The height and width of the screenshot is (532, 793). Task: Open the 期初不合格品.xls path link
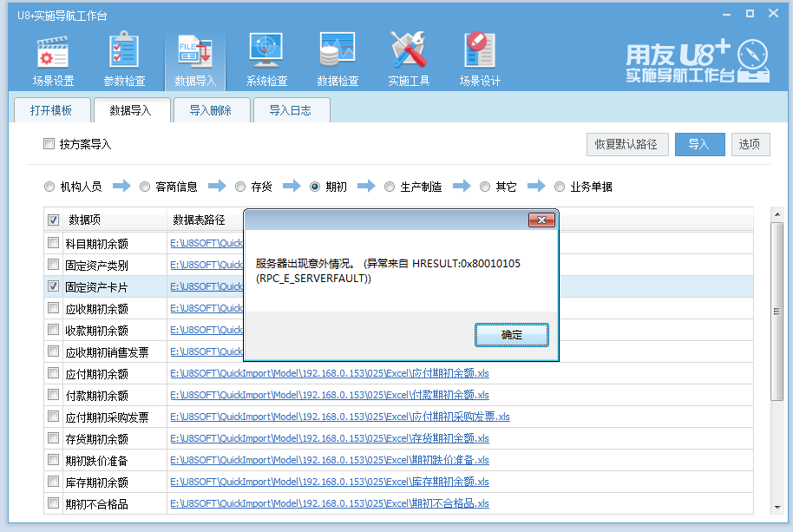point(330,503)
